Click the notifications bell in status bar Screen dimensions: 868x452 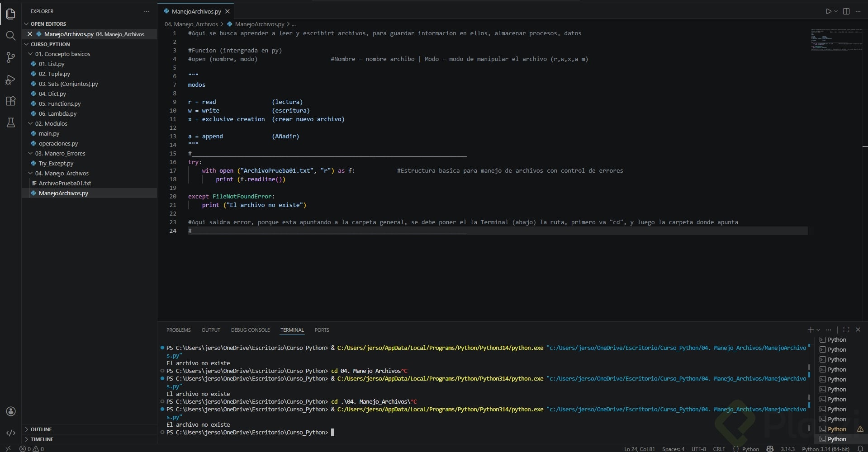point(860,449)
